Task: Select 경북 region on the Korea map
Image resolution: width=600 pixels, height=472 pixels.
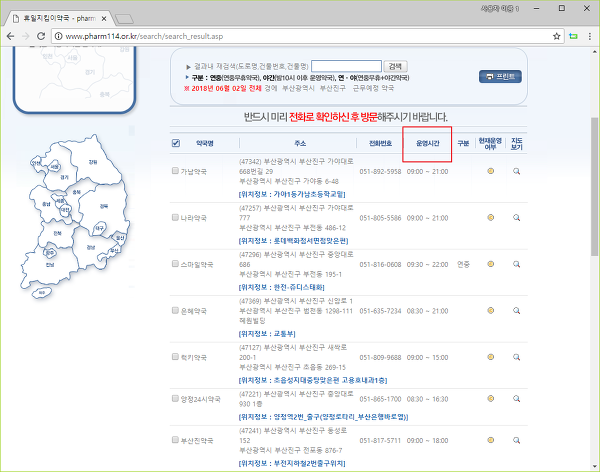Action: coord(104,206)
